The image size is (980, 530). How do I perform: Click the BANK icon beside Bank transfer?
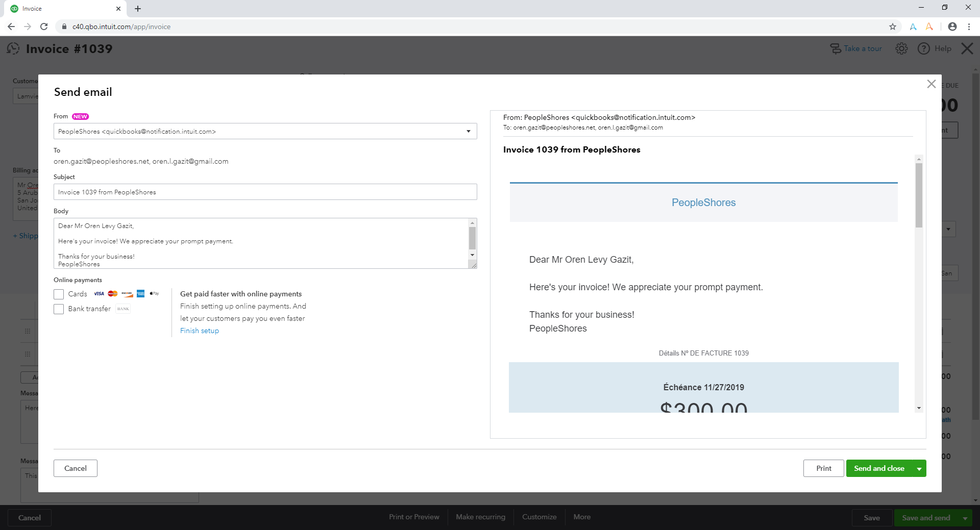click(123, 309)
